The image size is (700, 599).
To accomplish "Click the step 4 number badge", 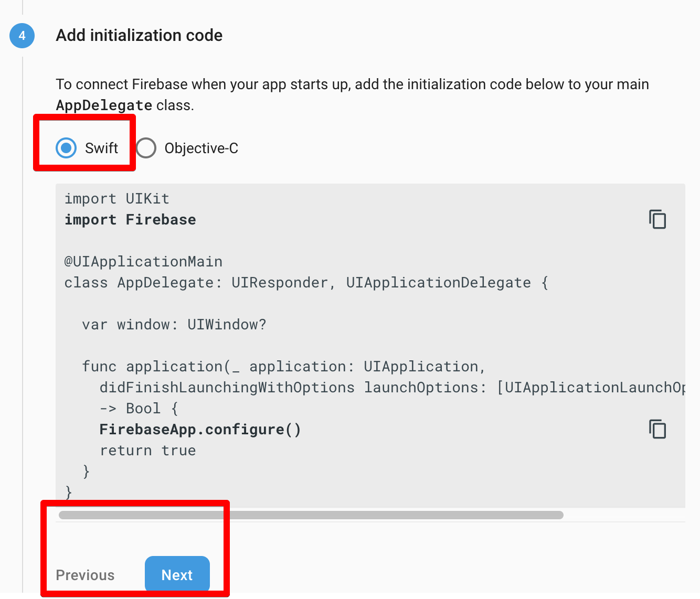I will click(22, 36).
